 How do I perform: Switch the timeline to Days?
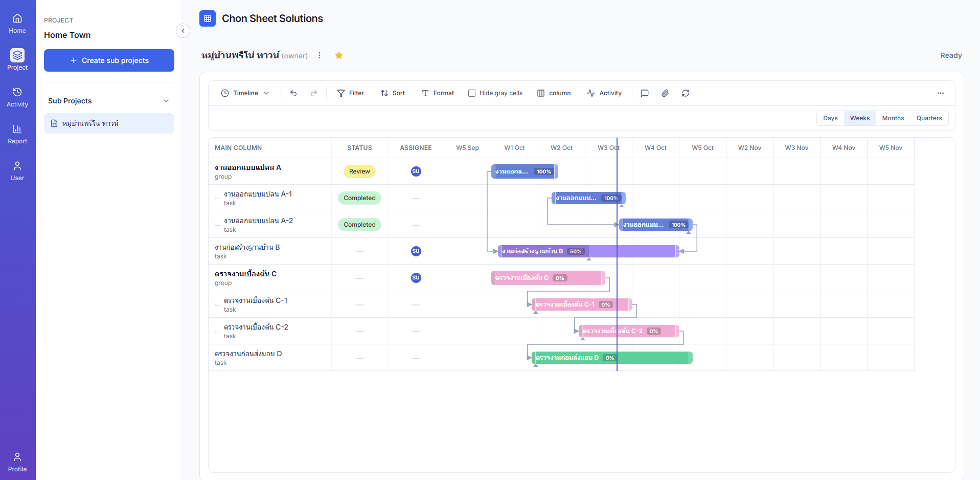tap(830, 118)
